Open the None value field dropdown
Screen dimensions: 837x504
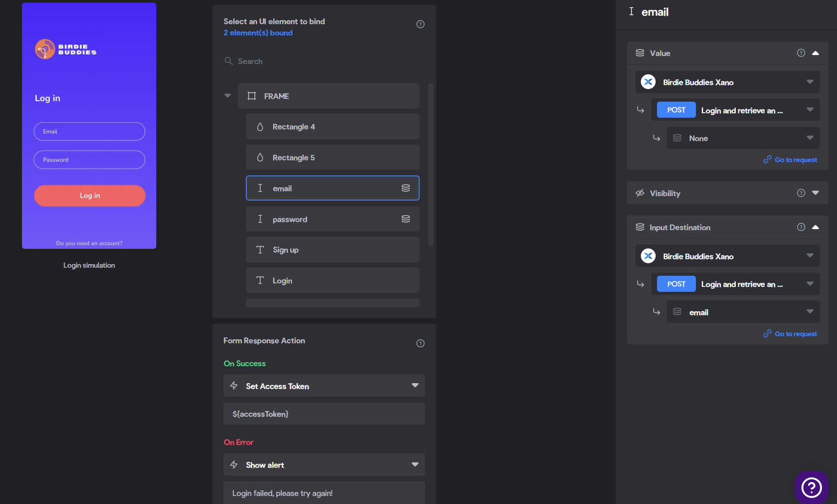[x=743, y=138]
